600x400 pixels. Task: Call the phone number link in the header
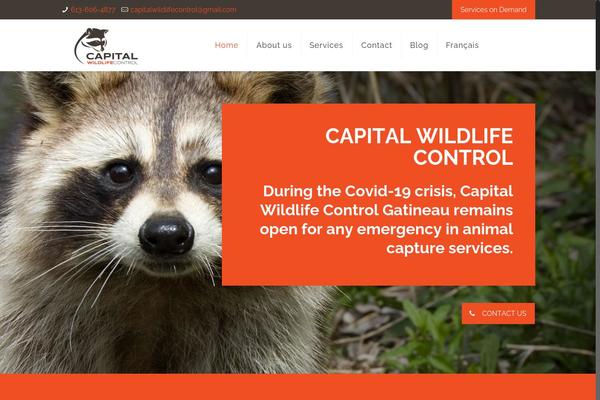(93, 10)
